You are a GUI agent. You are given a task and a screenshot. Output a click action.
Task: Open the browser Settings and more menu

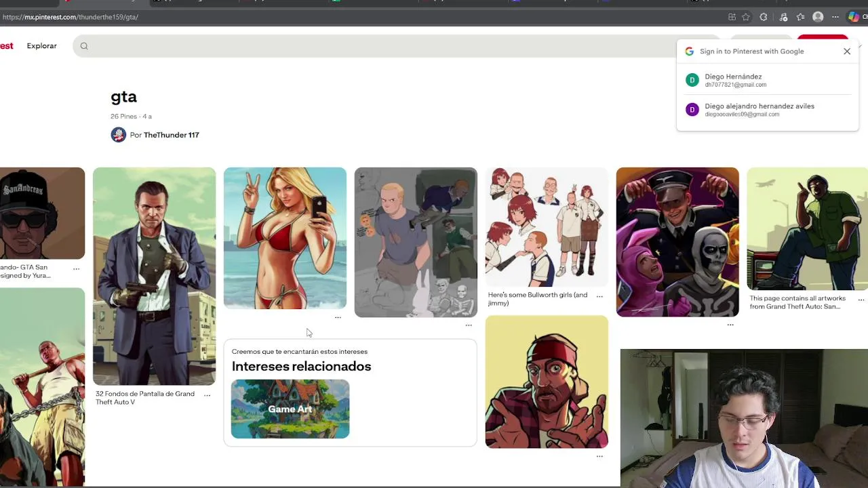[836, 17]
